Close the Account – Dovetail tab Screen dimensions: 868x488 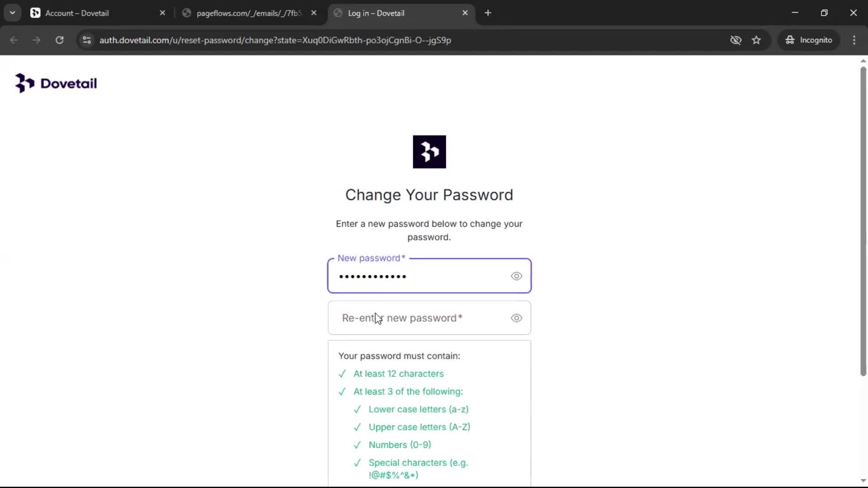coord(162,13)
